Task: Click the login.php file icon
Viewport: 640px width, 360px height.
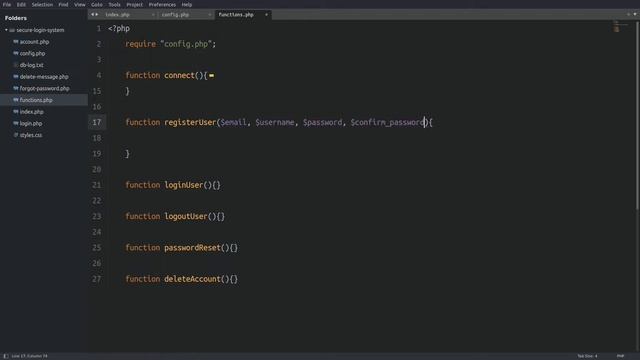Action: coord(16,123)
